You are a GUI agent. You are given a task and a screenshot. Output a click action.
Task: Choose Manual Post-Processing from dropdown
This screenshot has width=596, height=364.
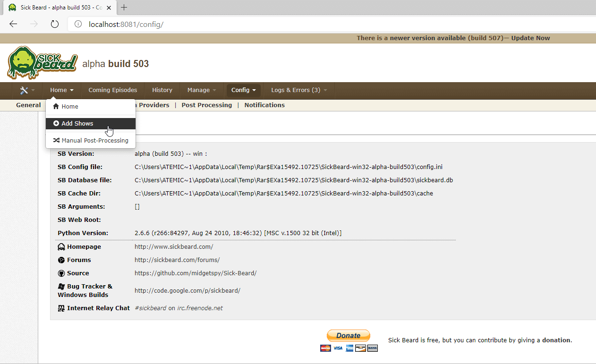pyautogui.click(x=91, y=140)
